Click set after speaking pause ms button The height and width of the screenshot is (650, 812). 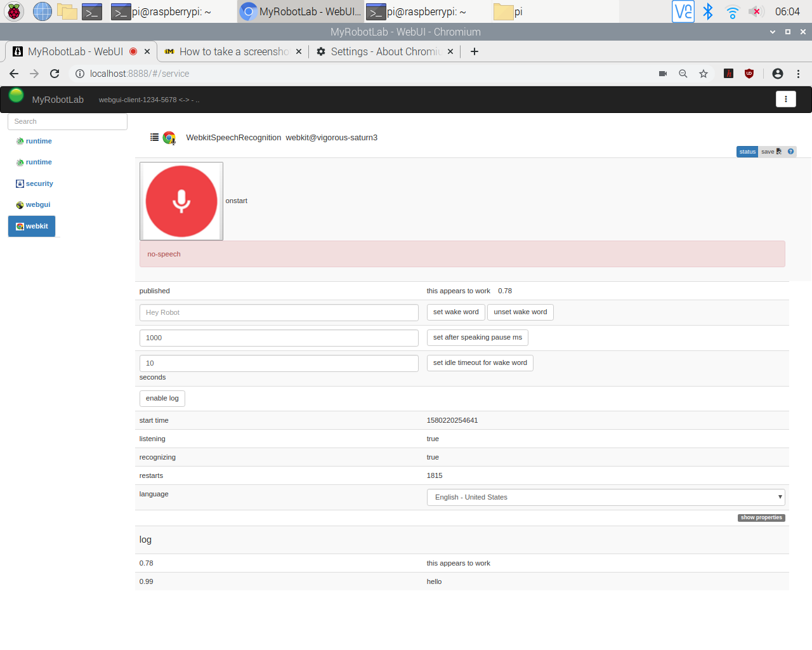click(478, 338)
